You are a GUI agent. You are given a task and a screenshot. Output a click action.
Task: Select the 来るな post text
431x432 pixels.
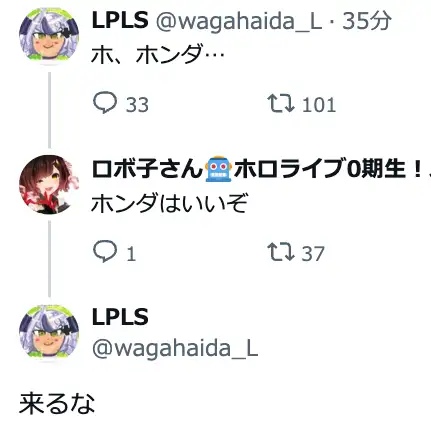coord(57,403)
